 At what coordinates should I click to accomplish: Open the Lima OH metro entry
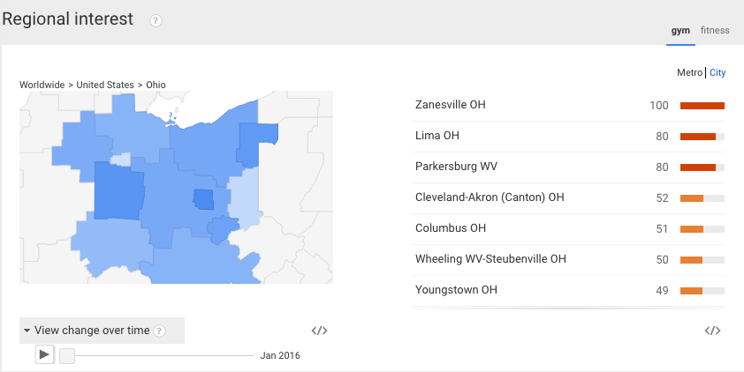click(x=568, y=136)
